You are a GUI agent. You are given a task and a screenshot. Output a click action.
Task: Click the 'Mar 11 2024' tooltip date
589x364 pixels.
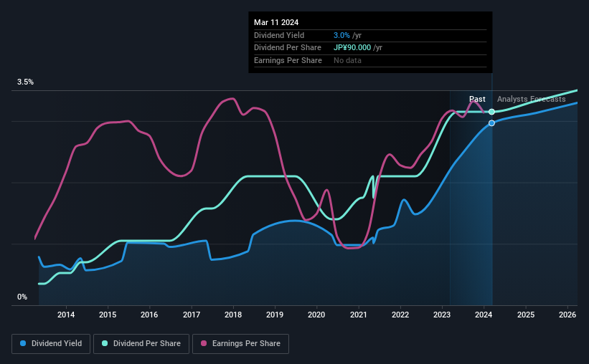(276, 22)
